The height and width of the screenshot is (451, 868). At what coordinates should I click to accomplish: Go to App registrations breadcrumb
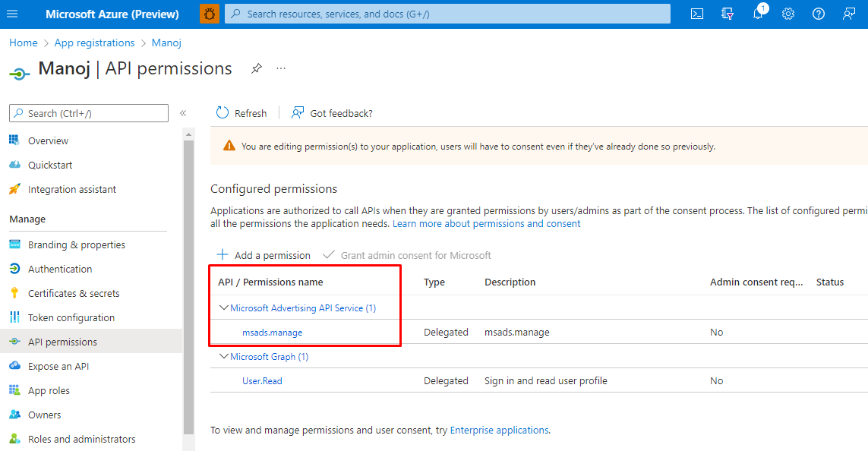point(94,43)
